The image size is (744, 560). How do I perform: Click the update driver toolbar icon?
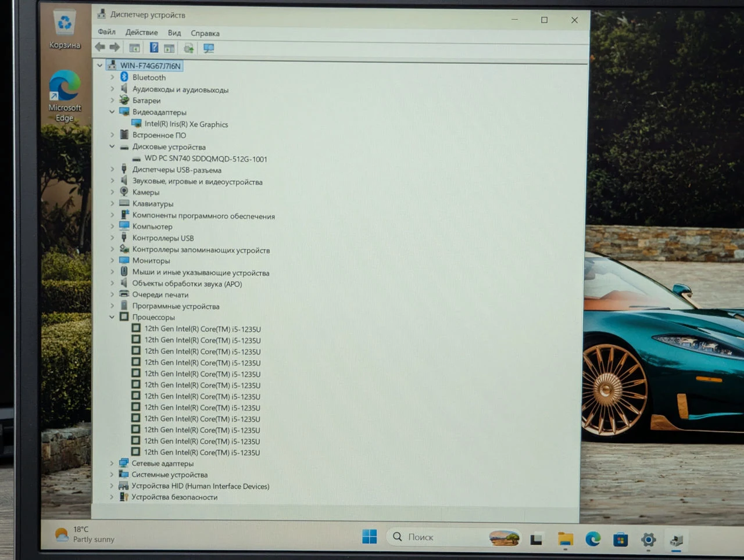click(x=188, y=48)
